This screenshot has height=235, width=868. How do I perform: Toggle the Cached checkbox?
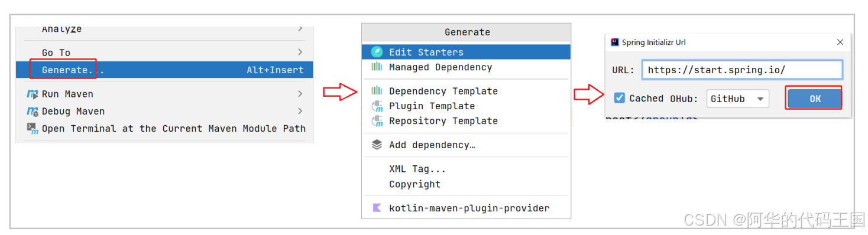[619, 98]
